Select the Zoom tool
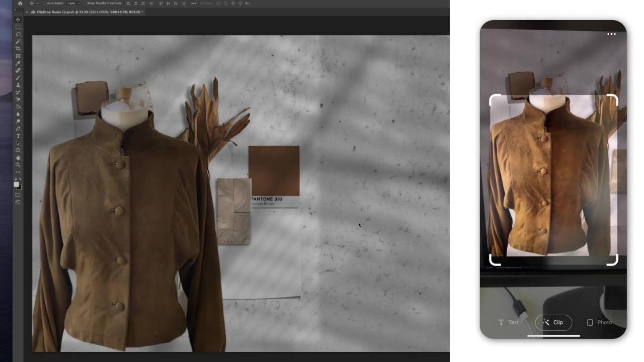Viewport: 644px width, 362px height. tap(18, 164)
